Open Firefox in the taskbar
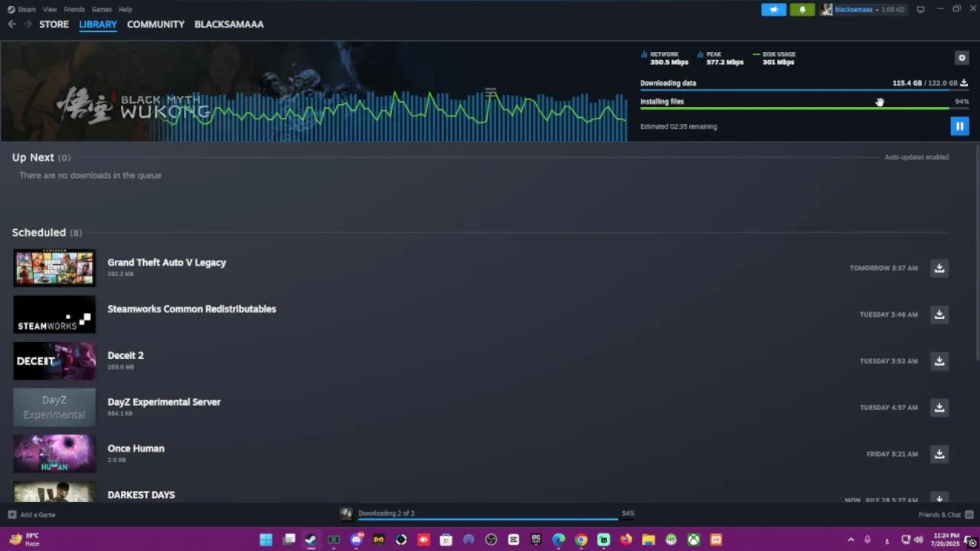980x551 pixels. 626,540
